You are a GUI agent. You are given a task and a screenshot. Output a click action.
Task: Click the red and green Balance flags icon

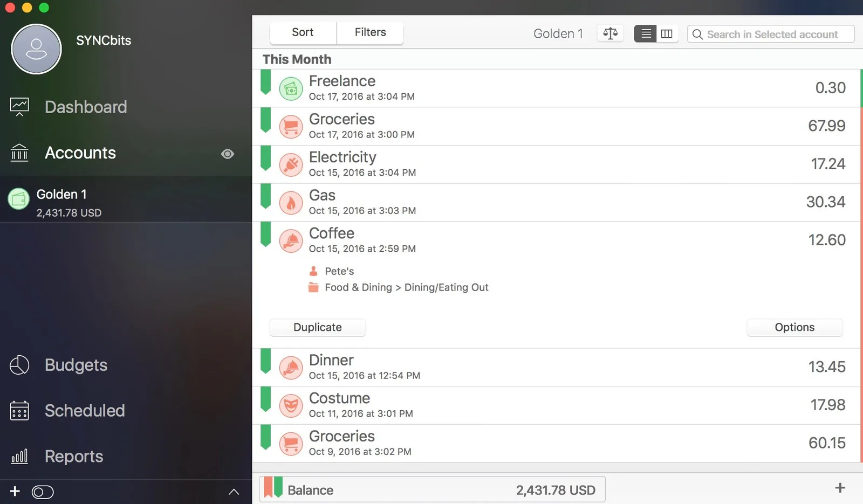pos(273,487)
